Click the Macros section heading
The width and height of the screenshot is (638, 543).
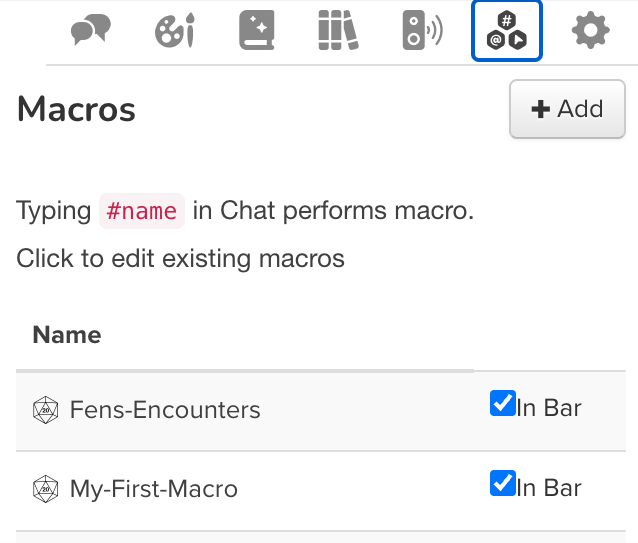[x=76, y=109]
